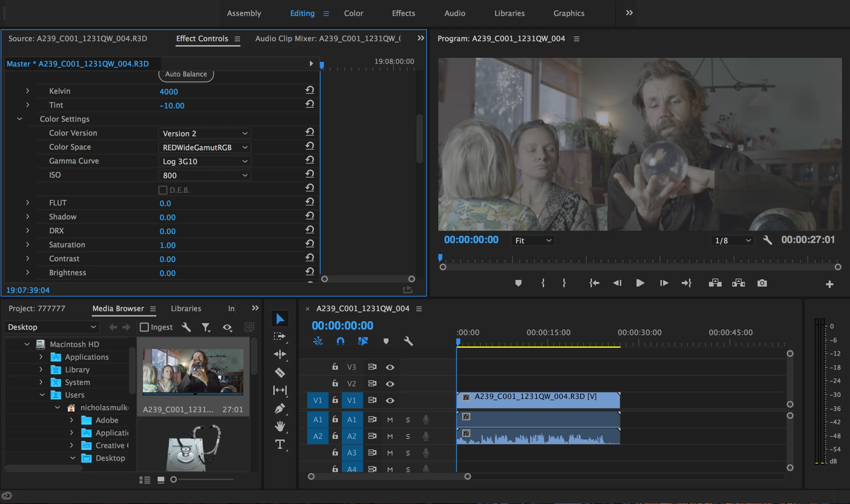This screenshot has height=504, width=850.
Task: Select the Ripple Edit tool
Action: click(x=280, y=354)
